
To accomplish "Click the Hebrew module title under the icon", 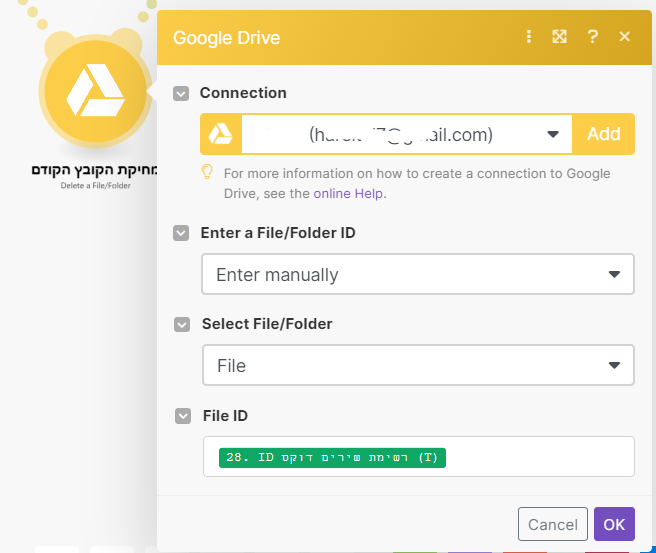I will (x=95, y=170).
